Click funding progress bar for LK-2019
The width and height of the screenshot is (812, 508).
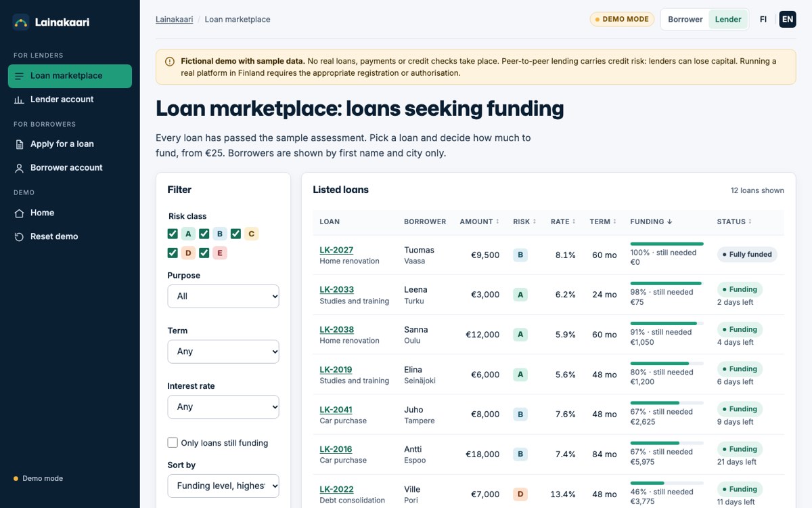(x=667, y=364)
